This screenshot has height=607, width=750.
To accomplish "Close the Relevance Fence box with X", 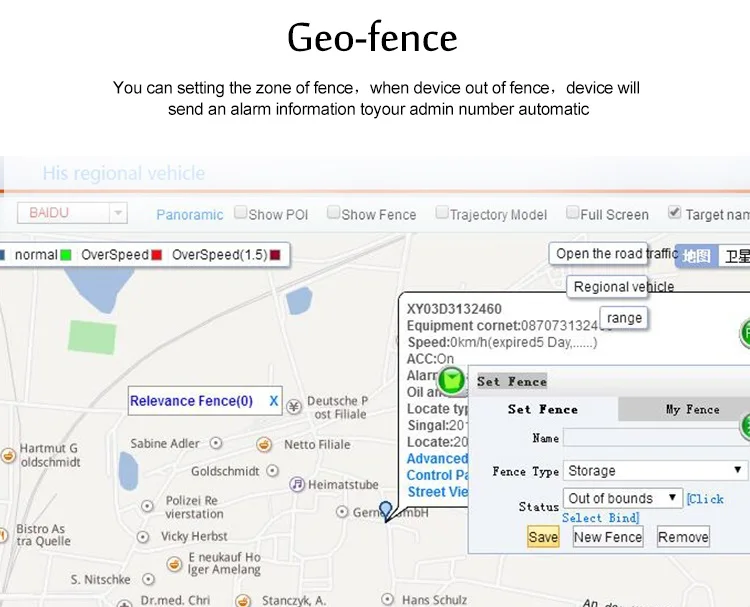I will (274, 401).
